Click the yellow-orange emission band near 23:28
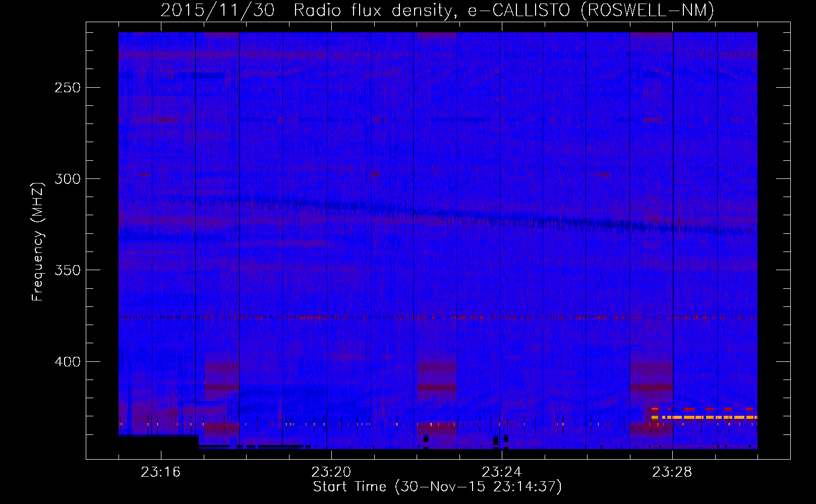This screenshot has width=816, height=504. [704, 417]
